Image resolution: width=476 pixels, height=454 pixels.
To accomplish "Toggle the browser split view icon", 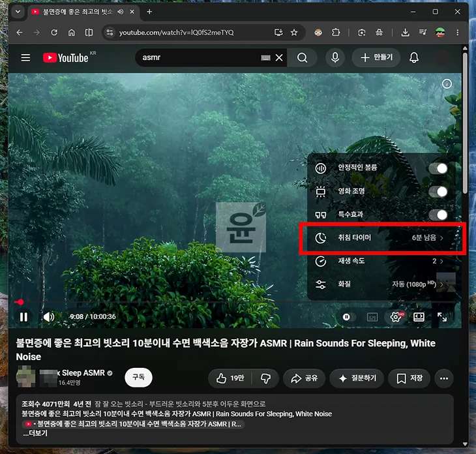I will (x=89, y=33).
